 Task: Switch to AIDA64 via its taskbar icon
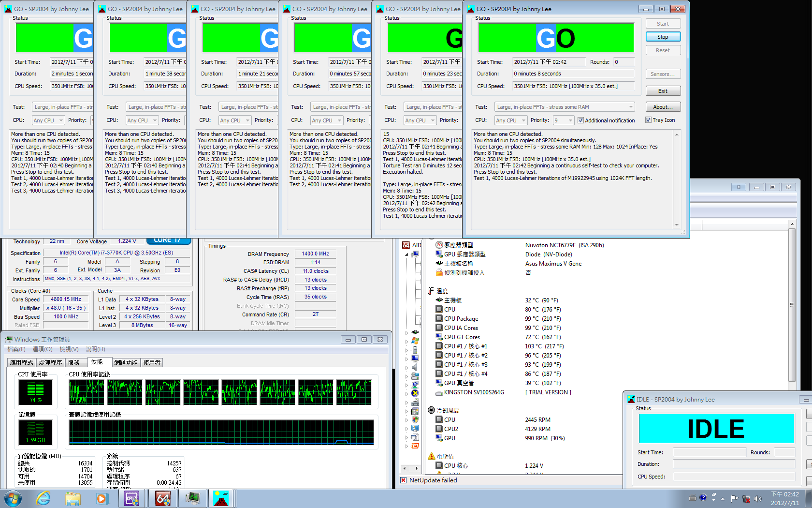[x=163, y=498]
